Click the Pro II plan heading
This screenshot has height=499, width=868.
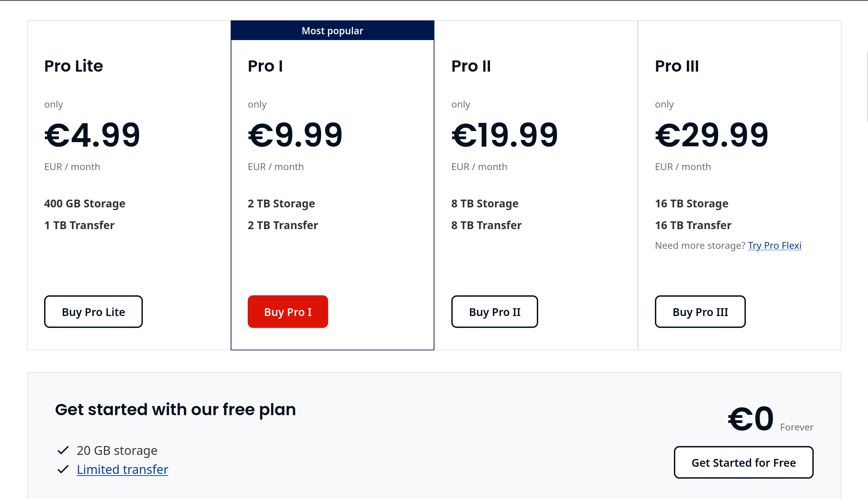pos(471,66)
